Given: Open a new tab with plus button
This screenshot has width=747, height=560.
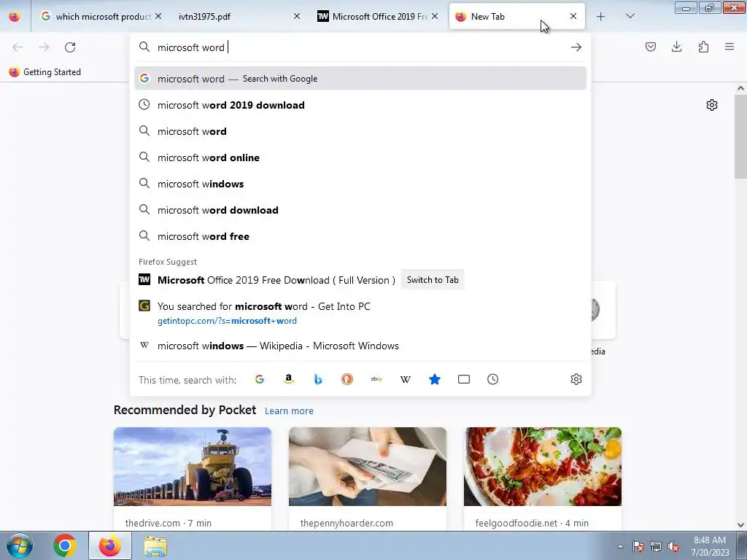Looking at the screenshot, I should (x=601, y=17).
